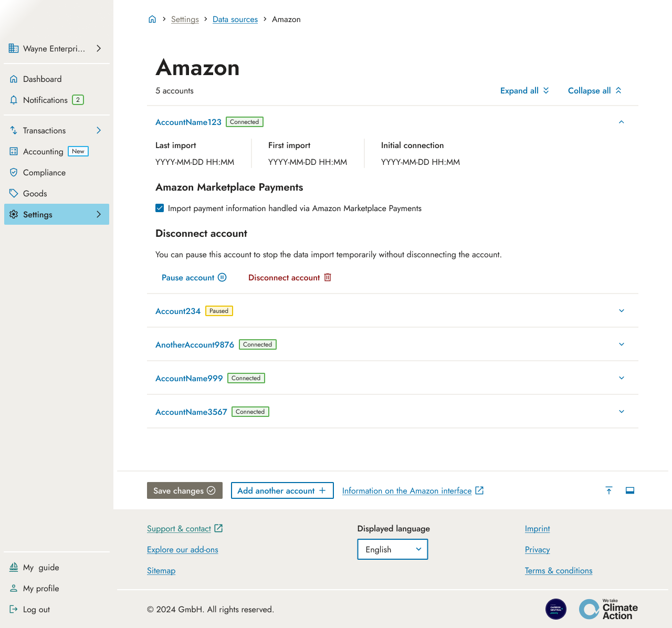Click the red trash can icon
The width and height of the screenshot is (672, 628).
[x=328, y=277]
